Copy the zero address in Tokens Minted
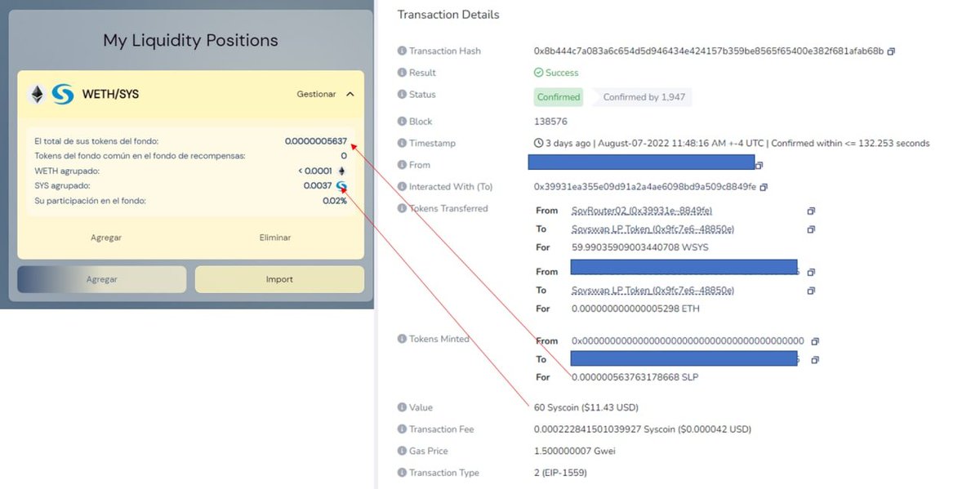The width and height of the screenshot is (980, 489). (814, 341)
